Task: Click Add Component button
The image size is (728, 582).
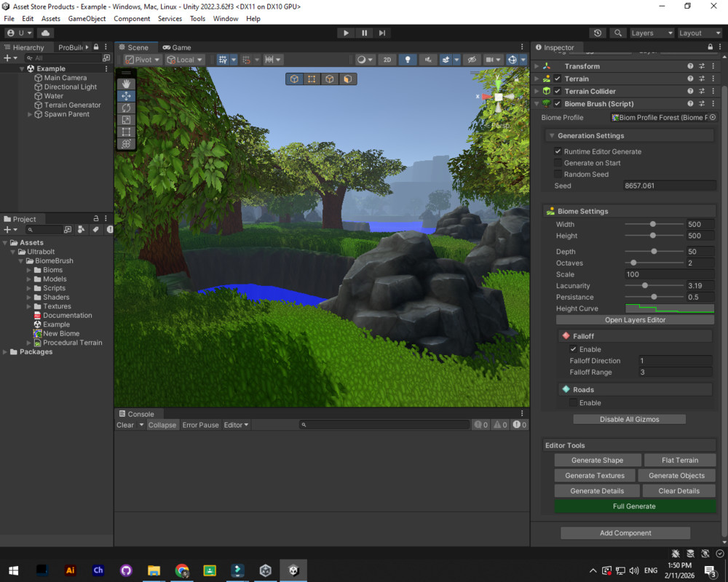Action: point(625,533)
